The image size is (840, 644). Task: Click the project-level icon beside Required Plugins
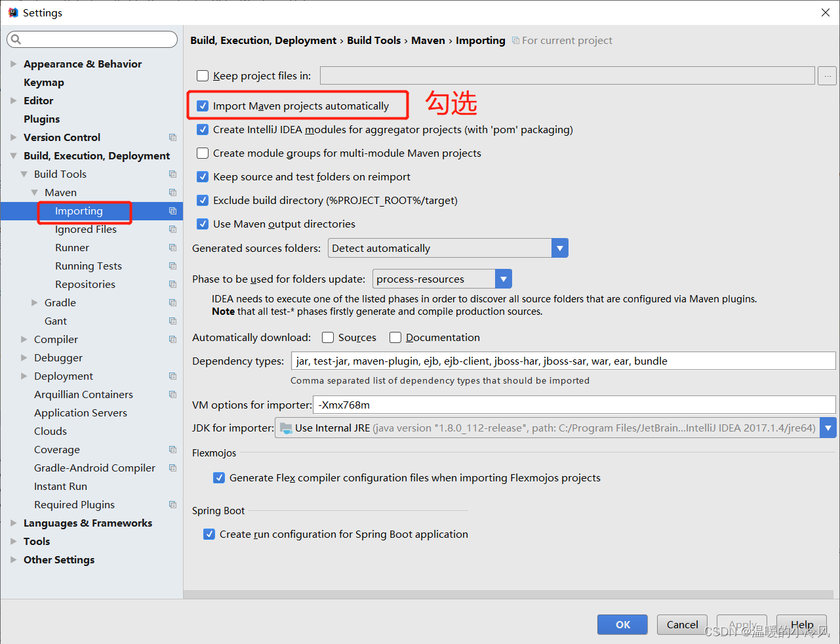pos(172,504)
